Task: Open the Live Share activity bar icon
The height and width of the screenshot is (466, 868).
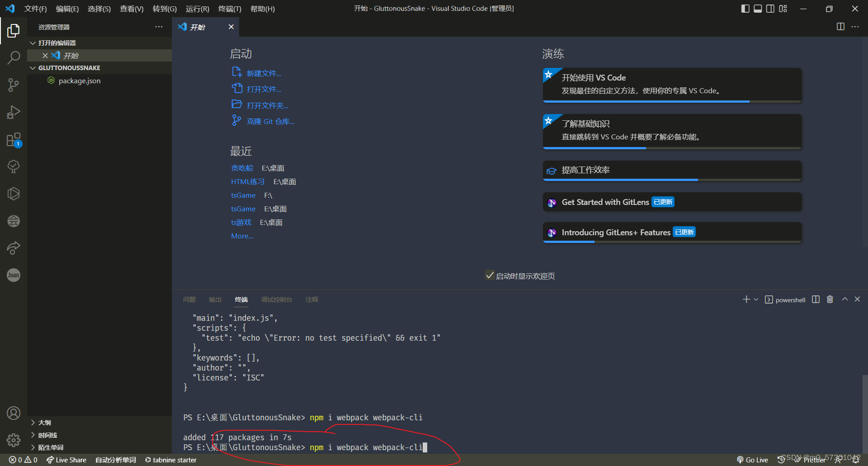Action: tap(14, 248)
